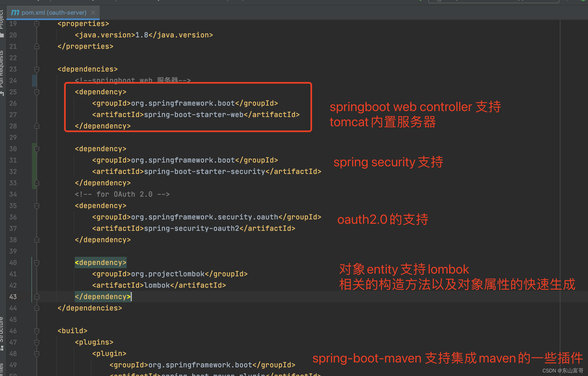Collapse the dependencies block at line 23
The width and height of the screenshot is (588, 376).
pyautogui.click(x=37, y=69)
